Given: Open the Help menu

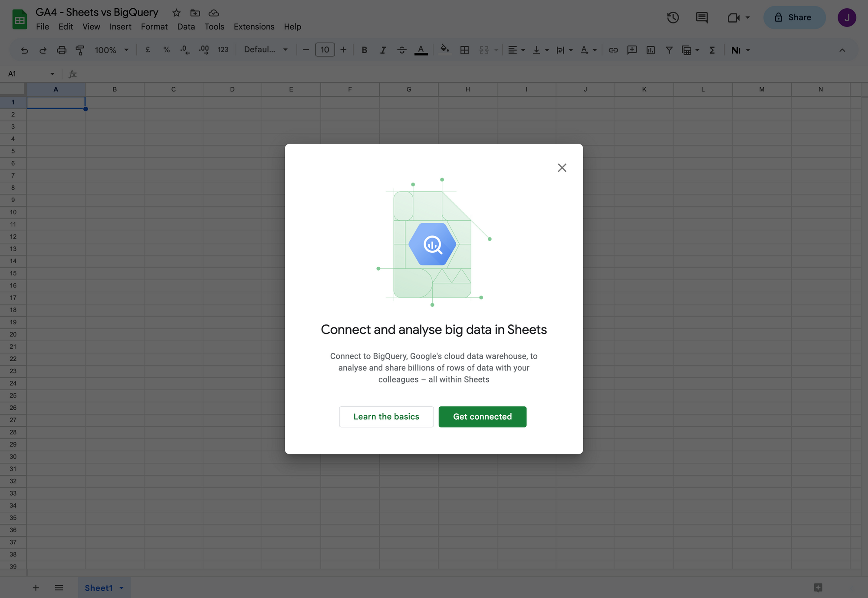Looking at the screenshot, I should tap(293, 27).
